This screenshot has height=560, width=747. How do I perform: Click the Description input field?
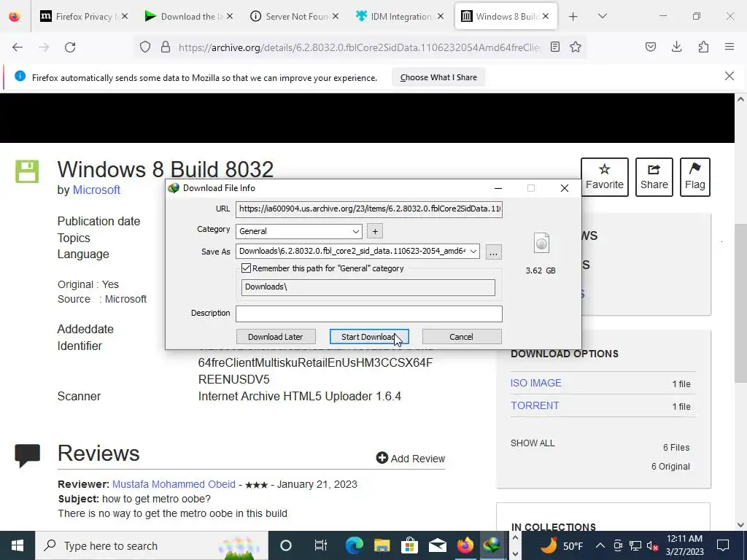(x=368, y=314)
